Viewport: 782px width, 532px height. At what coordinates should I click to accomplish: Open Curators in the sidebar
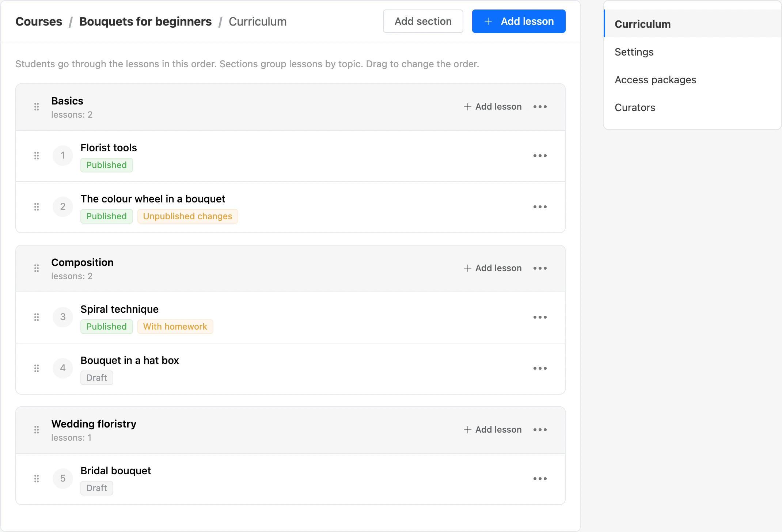pyautogui.click(x=692, y=107)
